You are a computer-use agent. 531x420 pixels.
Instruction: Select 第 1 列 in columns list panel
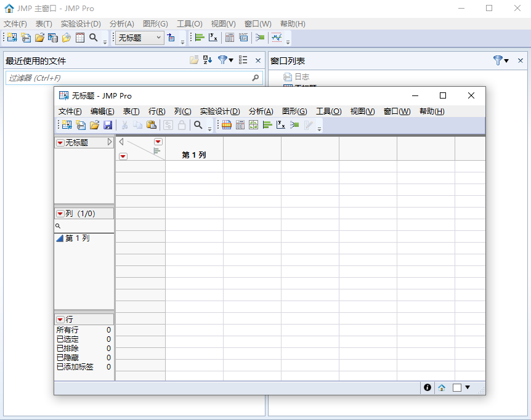78,238
